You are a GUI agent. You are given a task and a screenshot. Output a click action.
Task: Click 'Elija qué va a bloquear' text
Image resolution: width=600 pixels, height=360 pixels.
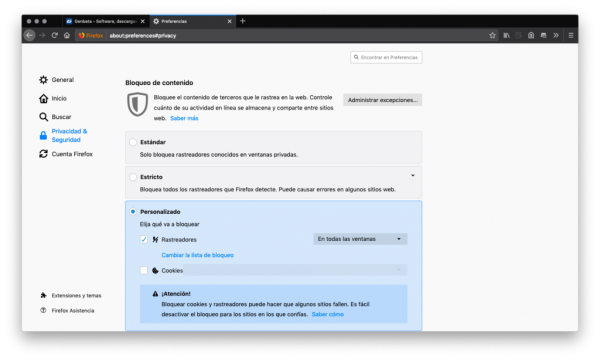[170, 224]
